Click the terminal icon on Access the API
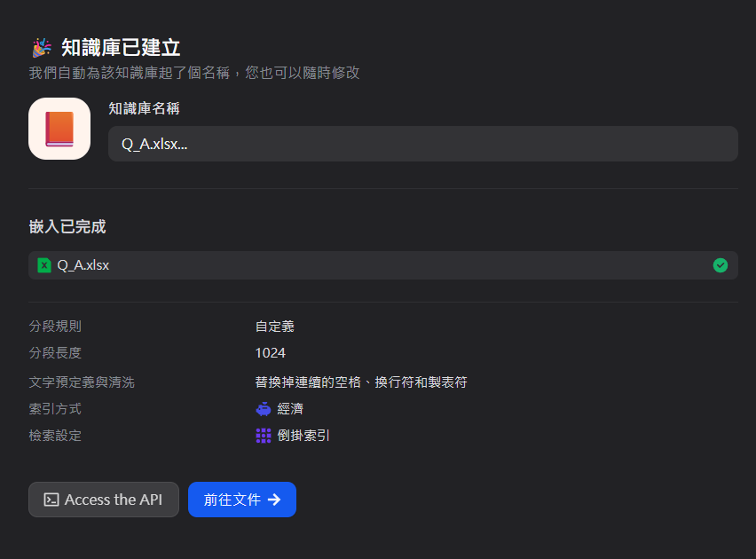 point(51,500)
